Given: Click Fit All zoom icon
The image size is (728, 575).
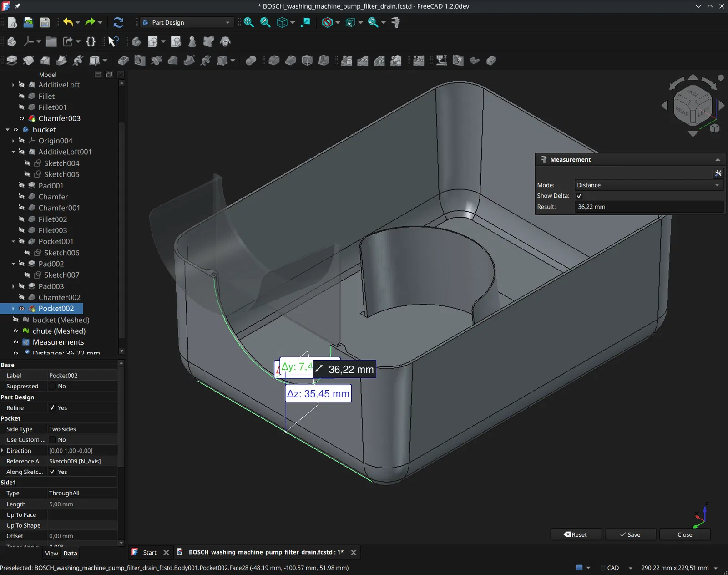Looking at the screenshot, I should pos(248,22).
